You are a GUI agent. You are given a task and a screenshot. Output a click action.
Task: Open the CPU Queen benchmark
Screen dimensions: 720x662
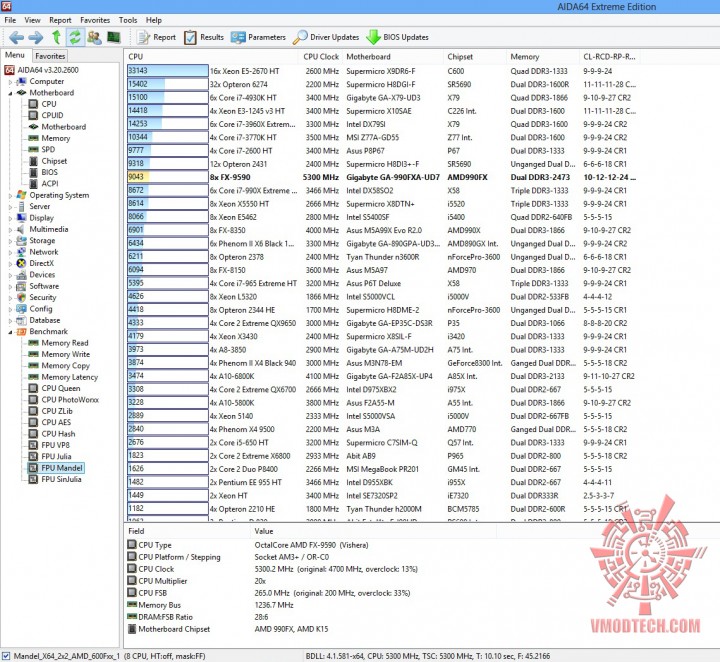pyautogui.click(x=61, y=388)
